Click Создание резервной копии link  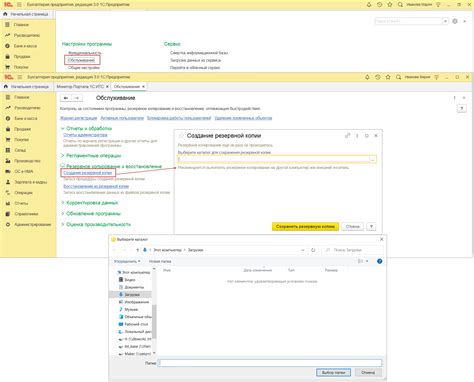tap(88, 173)
